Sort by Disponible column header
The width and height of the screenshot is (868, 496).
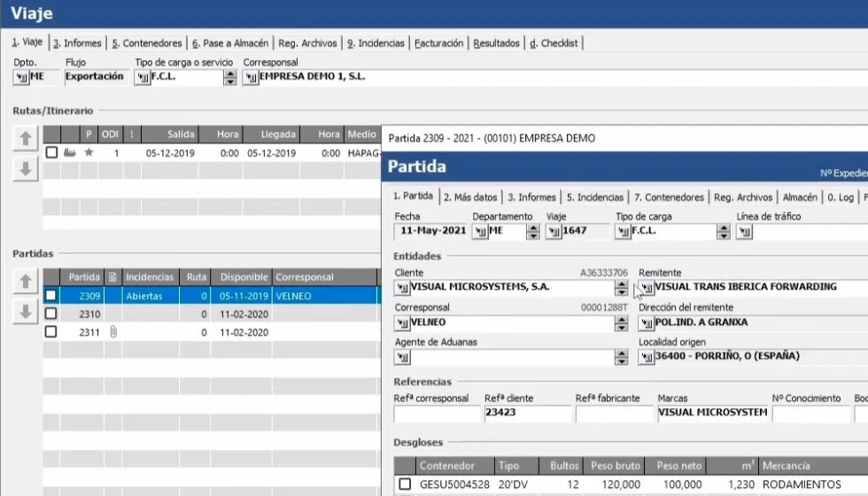click(240, 276)
